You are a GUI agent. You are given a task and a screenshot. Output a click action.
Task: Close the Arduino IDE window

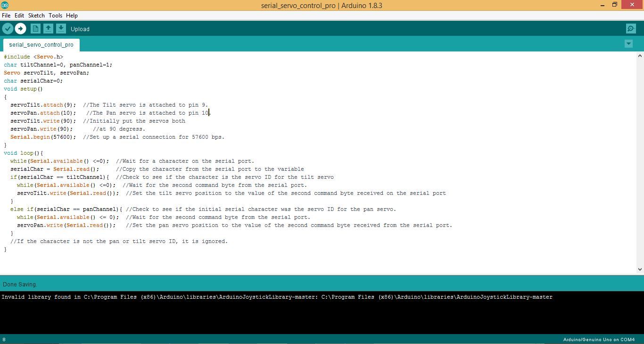click(x=633, y=5)
